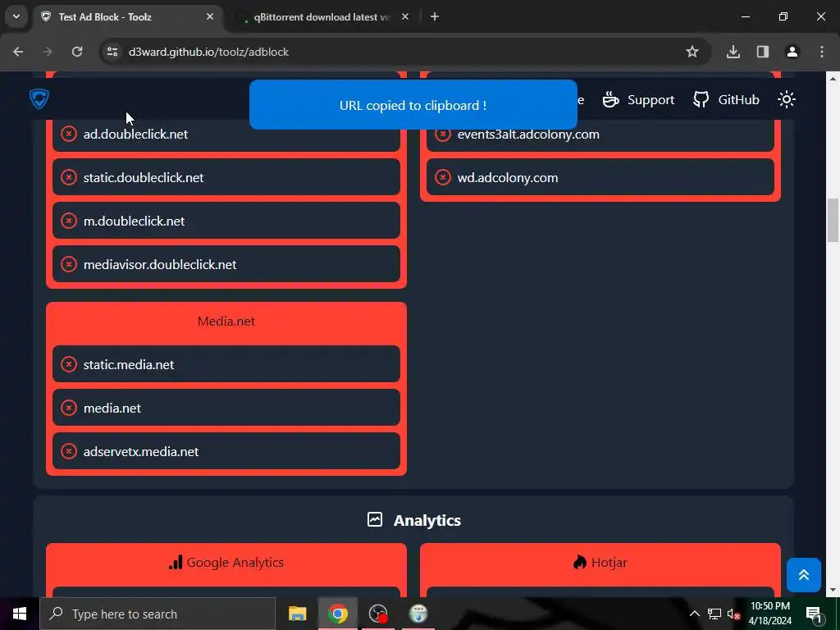Click the Analytics section chart icon
The width and height of the screenshot is (840, 630).
[x=375, y=519]
